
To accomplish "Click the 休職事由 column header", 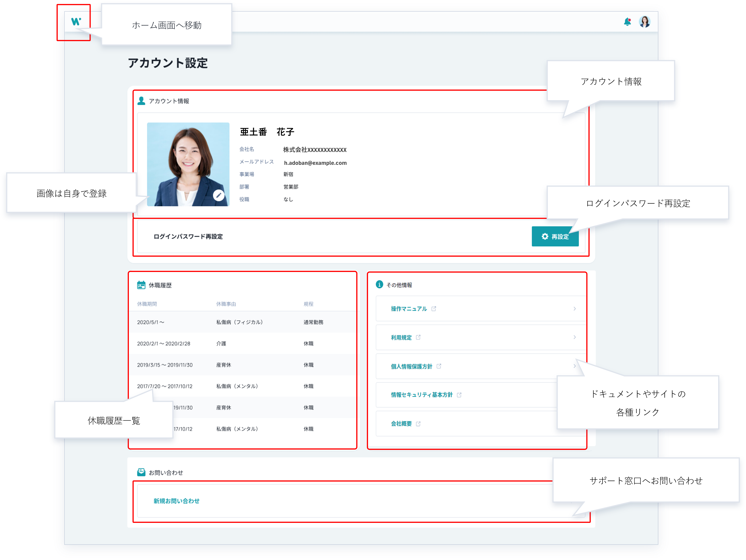I will (x=226, y=304).
